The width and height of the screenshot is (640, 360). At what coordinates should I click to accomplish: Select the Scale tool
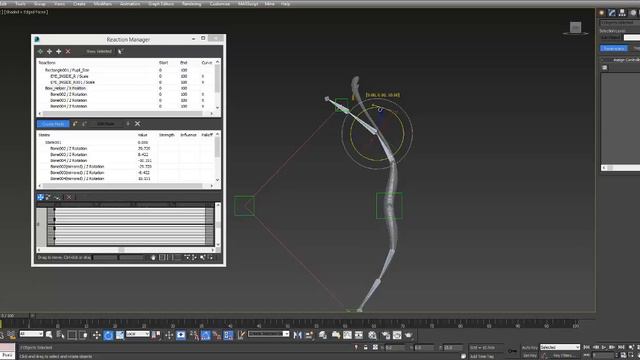click(120, 335)
